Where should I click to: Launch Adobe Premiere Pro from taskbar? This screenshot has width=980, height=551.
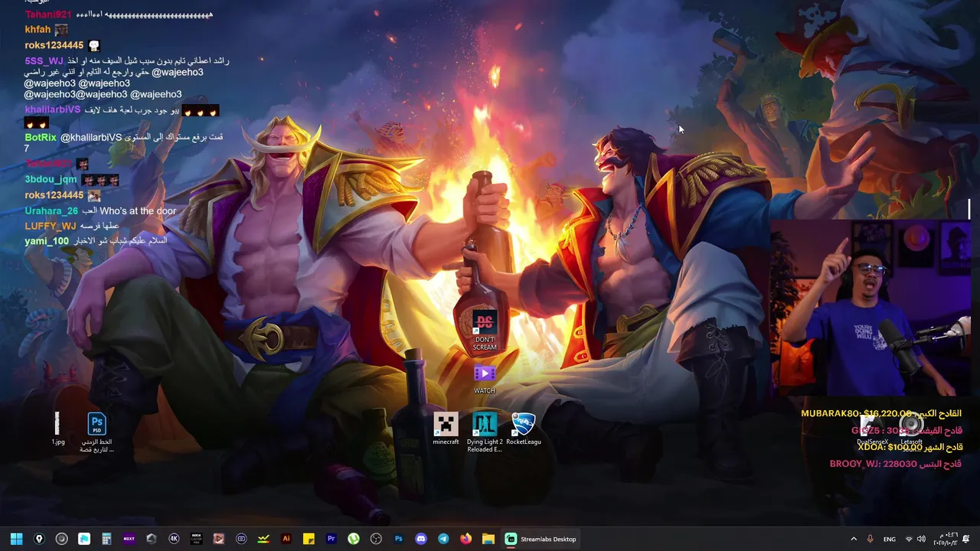(331, 539)
